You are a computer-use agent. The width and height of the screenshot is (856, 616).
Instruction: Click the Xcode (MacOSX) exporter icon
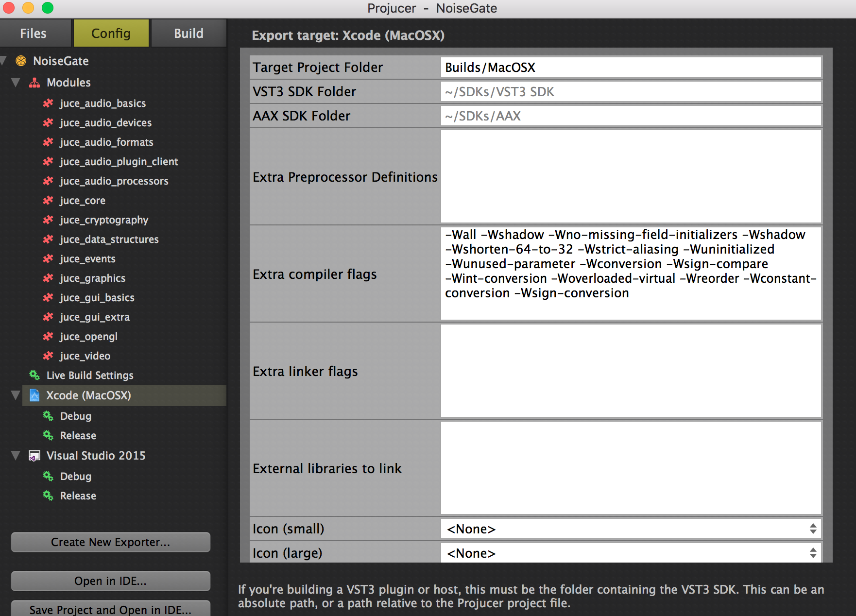click(34, 395)
